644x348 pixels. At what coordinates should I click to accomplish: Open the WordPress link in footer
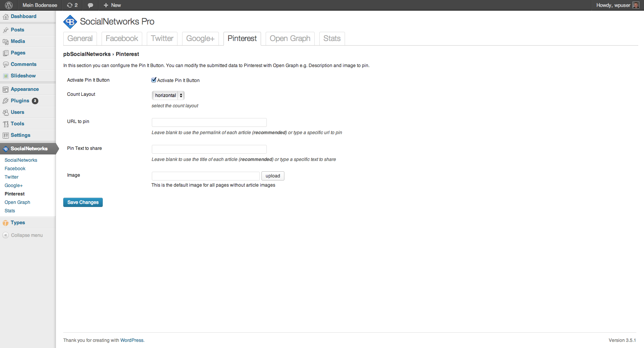(x=132, y=340)
